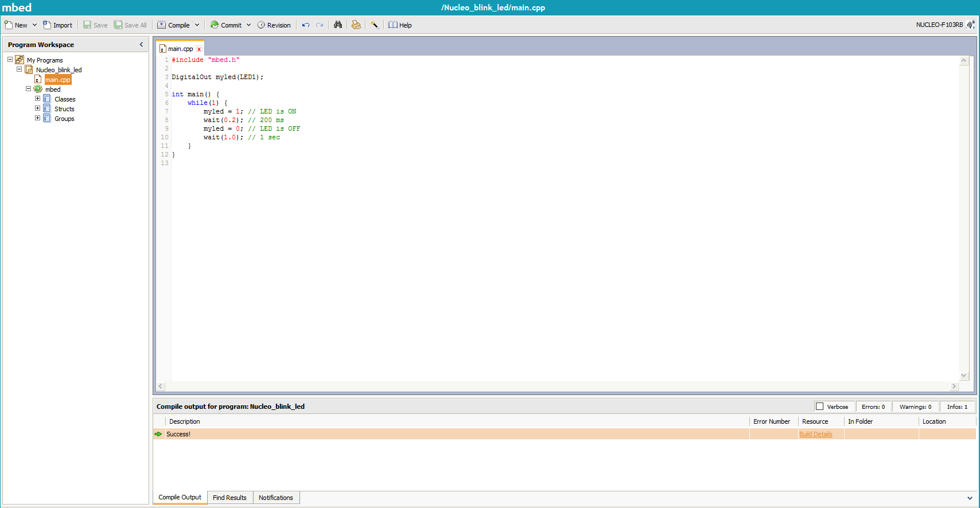Click green arrow icon on Success row
The width and height of the screenshot is (980, 508).
tap(158, 434)
